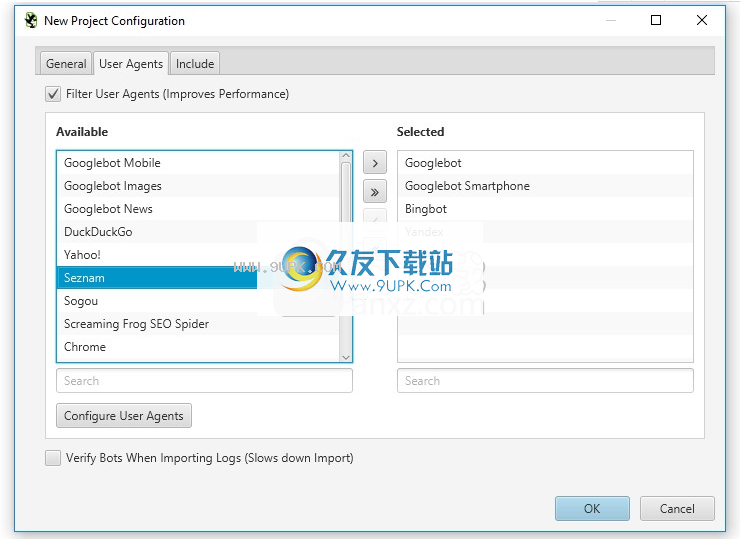Image resolution: width=740 pixels, height=539 pixels.
Task: Click the double right arrow move-all button
Action: point(375,192)
